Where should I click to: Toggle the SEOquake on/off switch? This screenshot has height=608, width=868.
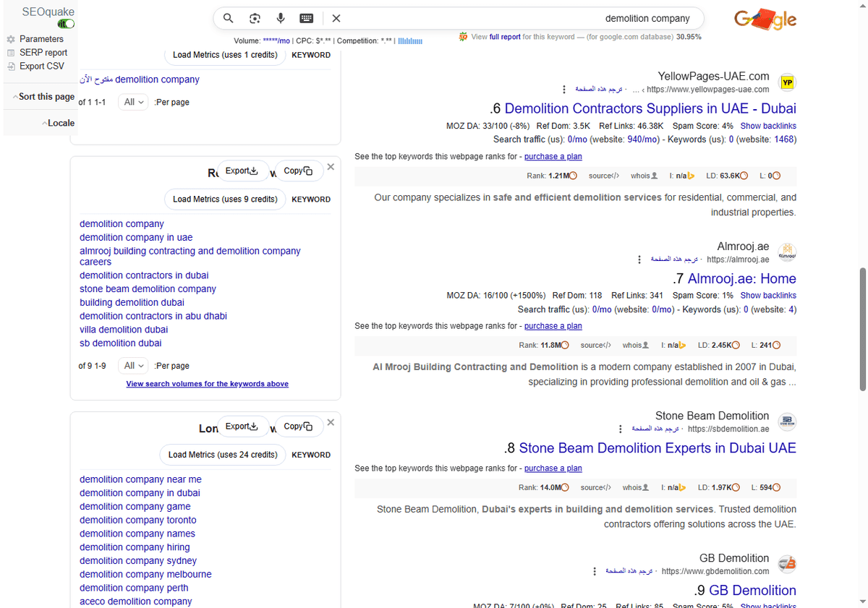[x=65, y=23]
